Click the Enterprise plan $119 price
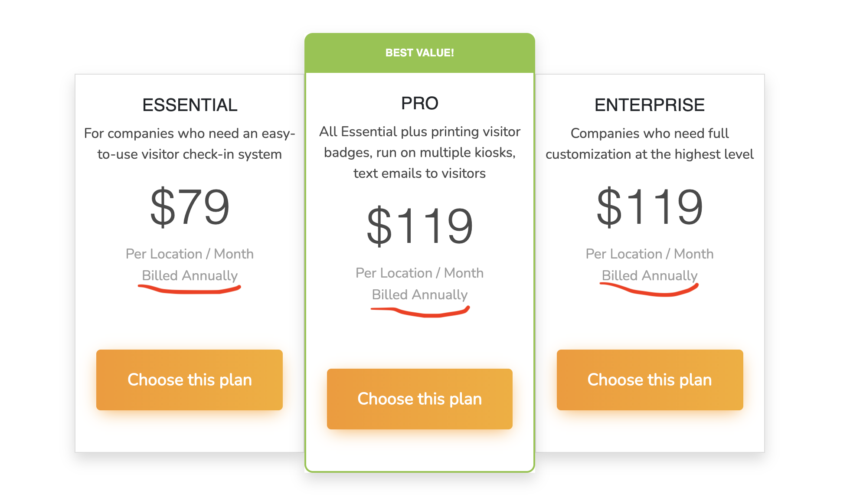The height and width of the screenshot is (504, 863). coord(650,207)
